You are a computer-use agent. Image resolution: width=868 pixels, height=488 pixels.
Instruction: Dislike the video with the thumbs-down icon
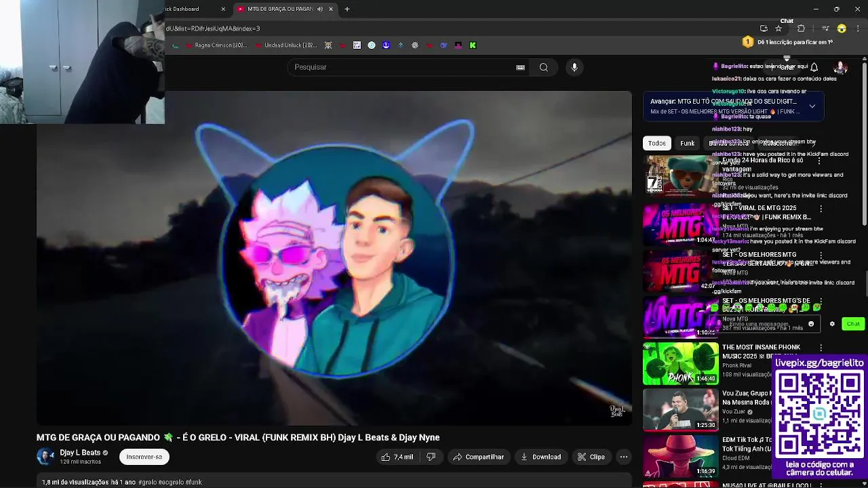click(x=431, y=457)
